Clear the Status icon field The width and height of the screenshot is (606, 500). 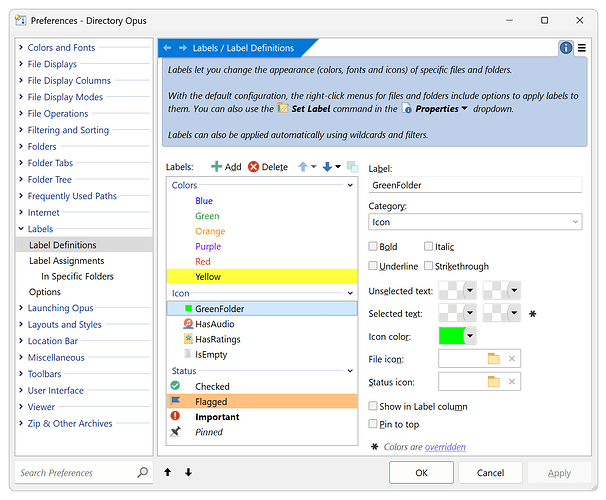pyautogui.click(x=511, y=382)
